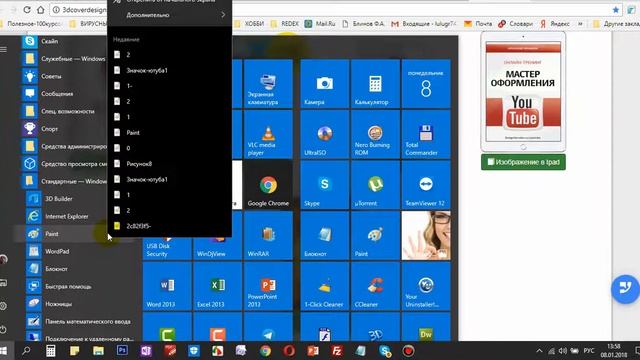
Task: Open the TeamViewer 12 tile
Action: (426, 185)
